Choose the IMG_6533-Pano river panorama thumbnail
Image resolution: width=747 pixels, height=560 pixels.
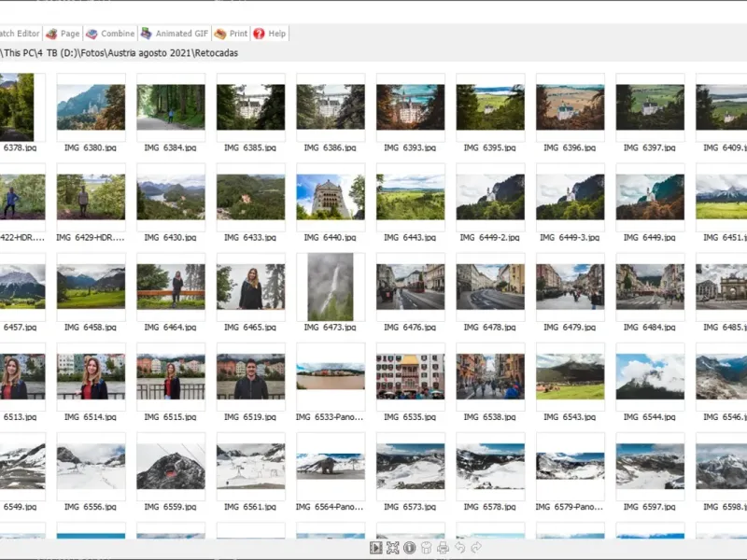coord(331,376)
